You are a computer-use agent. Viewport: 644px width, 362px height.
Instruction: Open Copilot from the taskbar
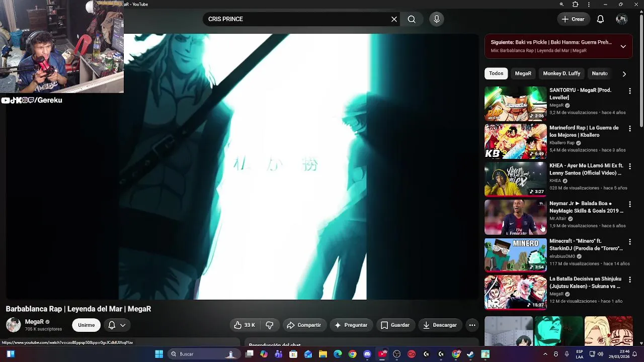click(x=264, y=354)
